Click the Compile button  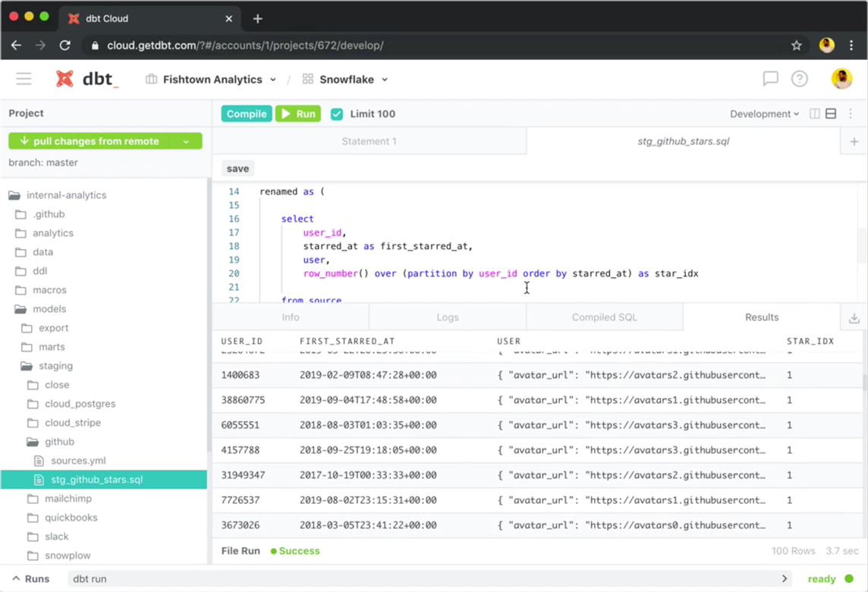[246, 113]
